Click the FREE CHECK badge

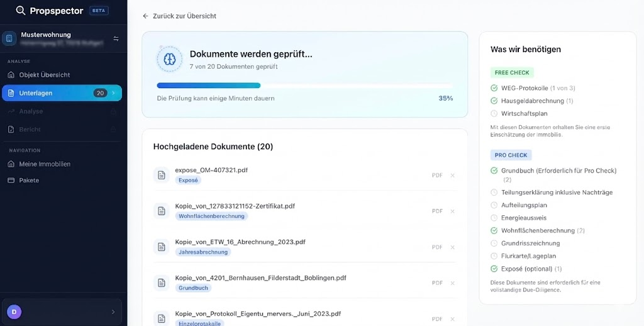[512, 73]
